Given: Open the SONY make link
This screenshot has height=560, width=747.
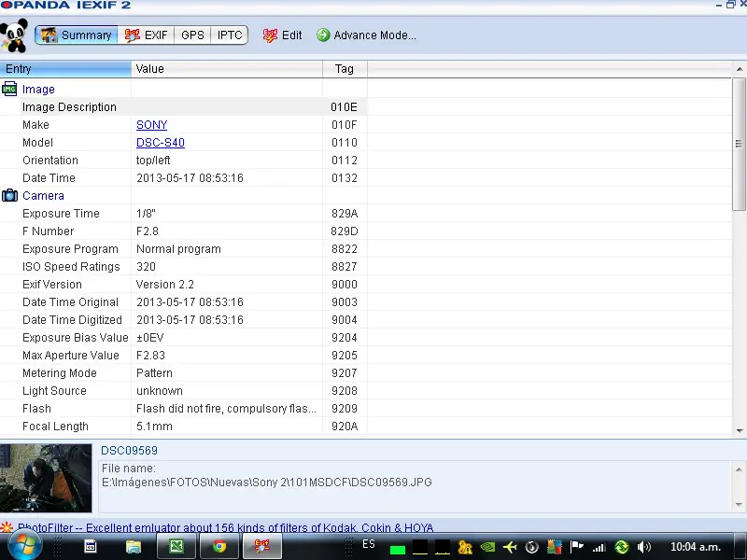Looking at the screenshot, I should pyautogui.click(x=151, y=125).
